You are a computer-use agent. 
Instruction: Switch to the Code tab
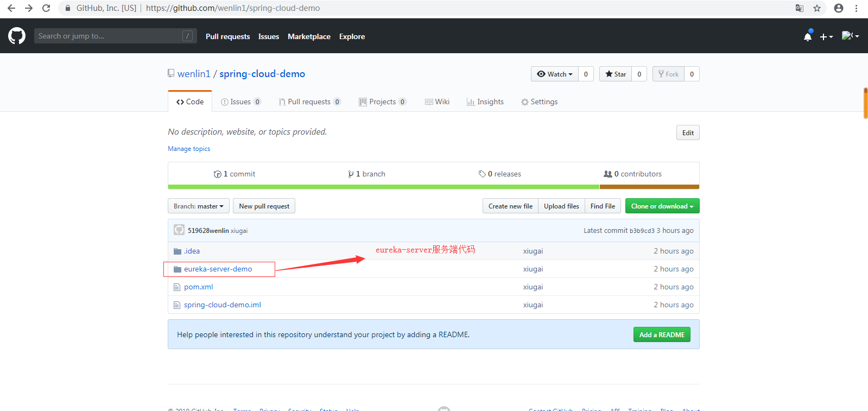coord(190,102)
